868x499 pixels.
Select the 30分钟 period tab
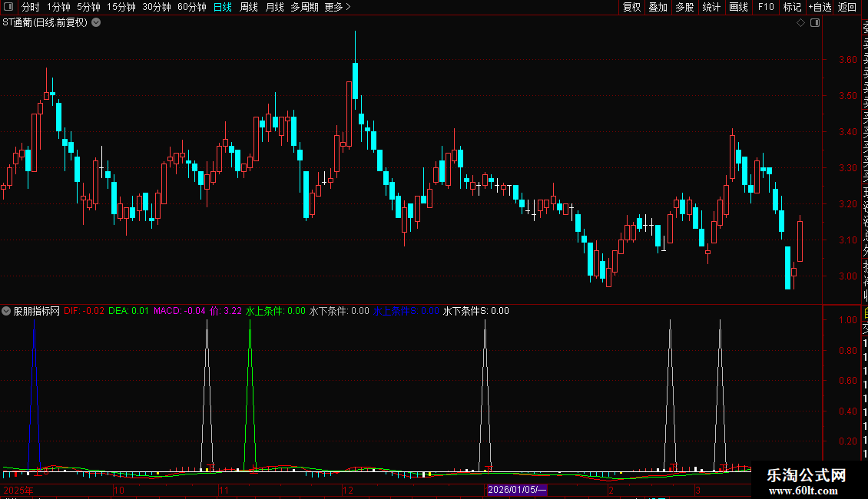point(157,7)
